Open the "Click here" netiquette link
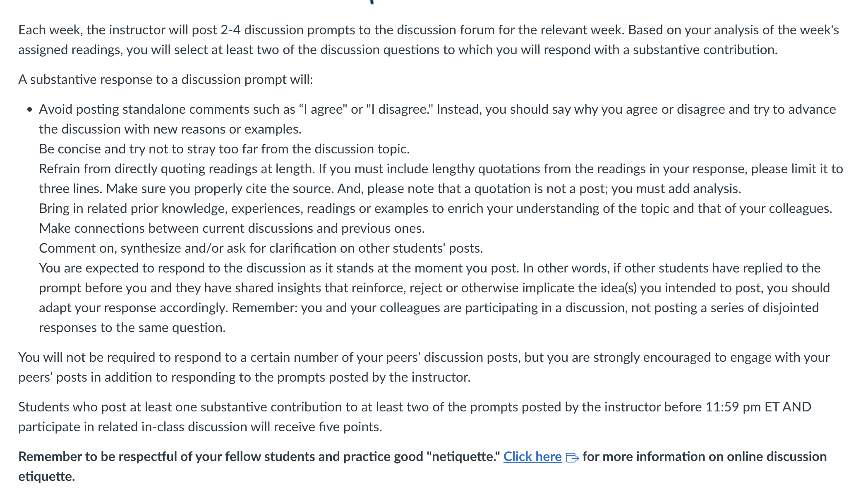This screenshot has width=868, height=497. click(x=532, y=456)
